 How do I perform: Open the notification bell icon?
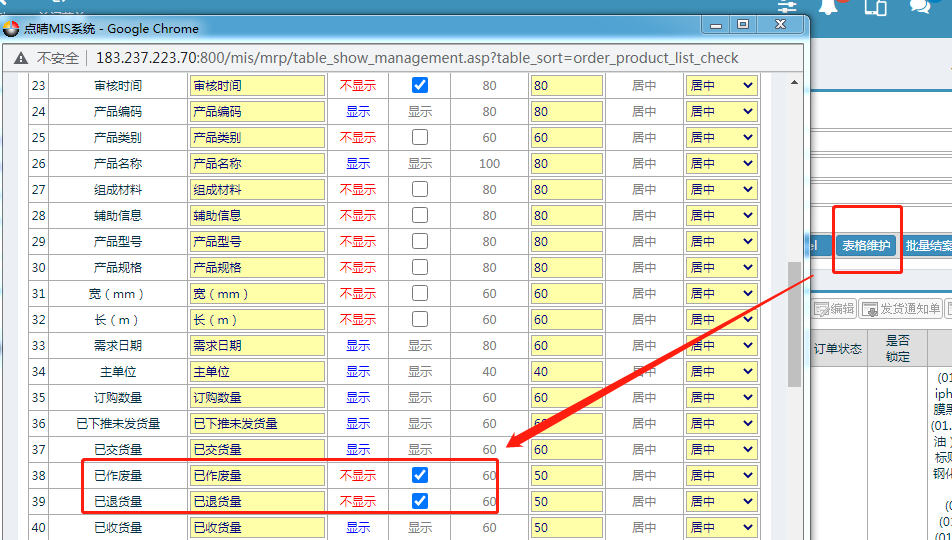pyautogui.click(x=829, y=6)
